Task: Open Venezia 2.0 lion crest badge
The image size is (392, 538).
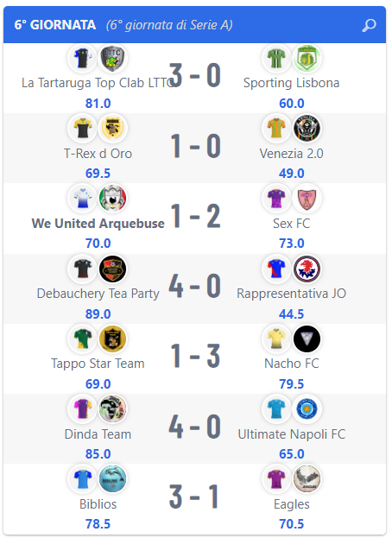Action: pos(307,129)
